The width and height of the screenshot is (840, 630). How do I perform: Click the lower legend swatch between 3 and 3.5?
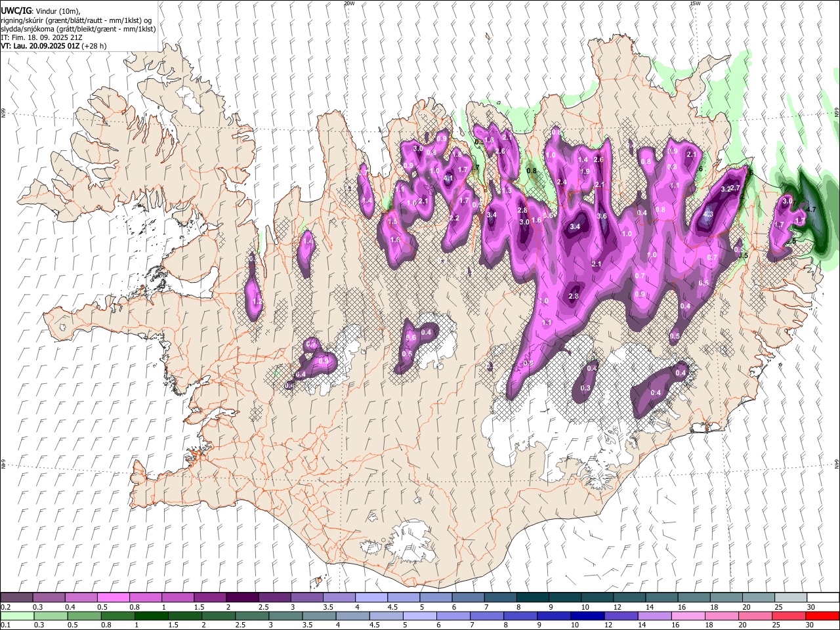(285, 616)
